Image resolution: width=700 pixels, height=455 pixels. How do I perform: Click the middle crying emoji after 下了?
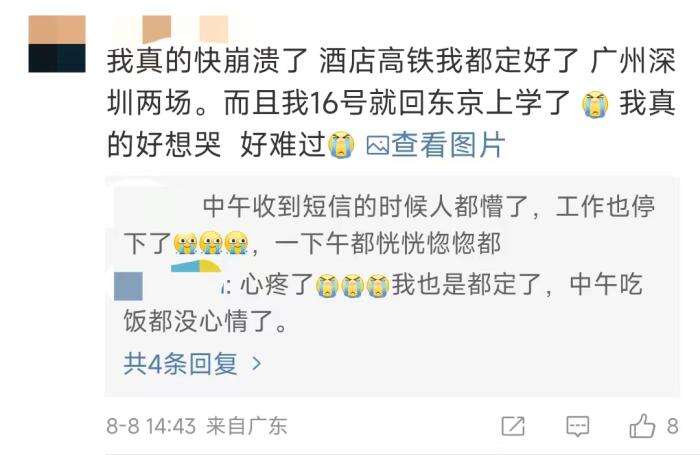coord(211,244)
